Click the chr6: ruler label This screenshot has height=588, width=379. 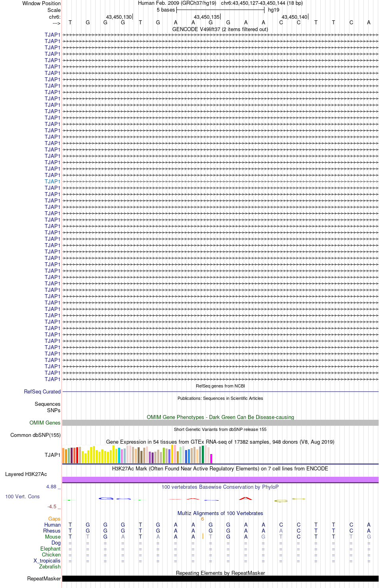[55, 17]
